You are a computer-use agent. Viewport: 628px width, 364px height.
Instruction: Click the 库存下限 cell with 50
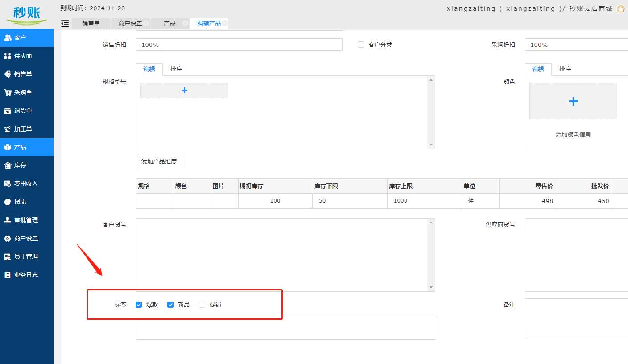(x=350, y=201)
